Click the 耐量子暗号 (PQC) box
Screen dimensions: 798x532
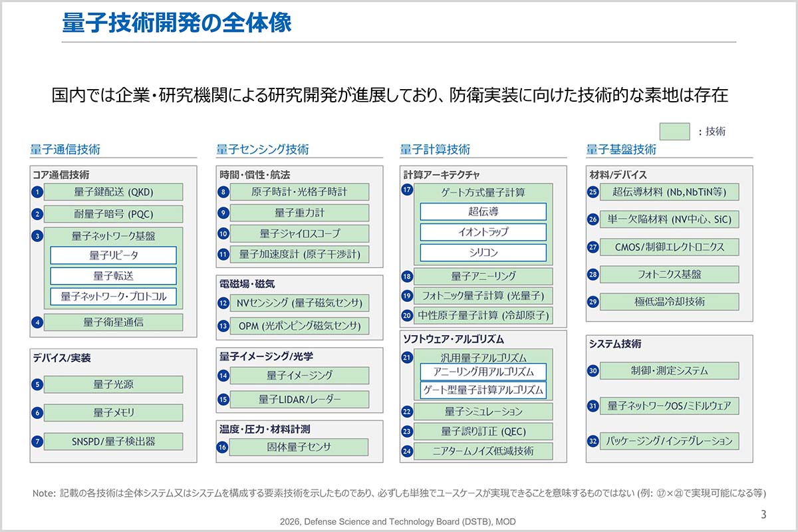[x=113, y=214]
